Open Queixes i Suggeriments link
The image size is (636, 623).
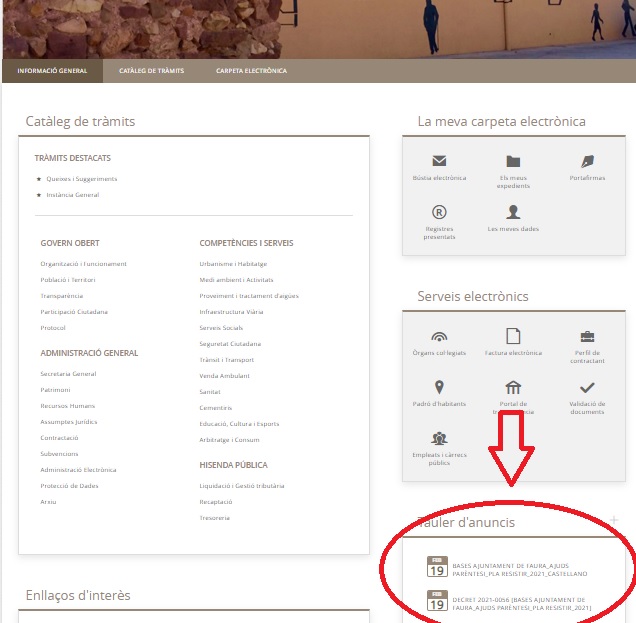[82, 179]
